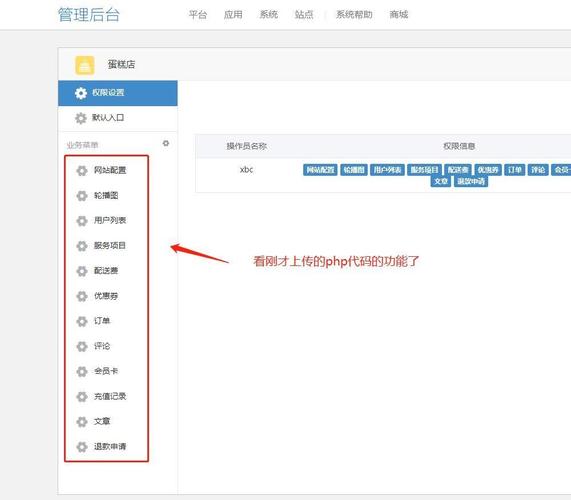Click the gear icon beside 优惠券

82,296
